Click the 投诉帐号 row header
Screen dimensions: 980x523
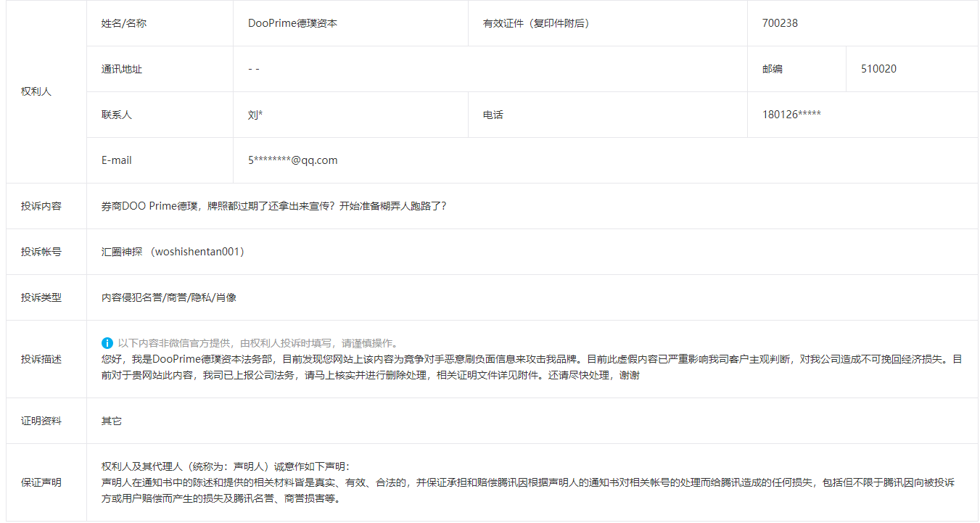[x=41, y=252]
